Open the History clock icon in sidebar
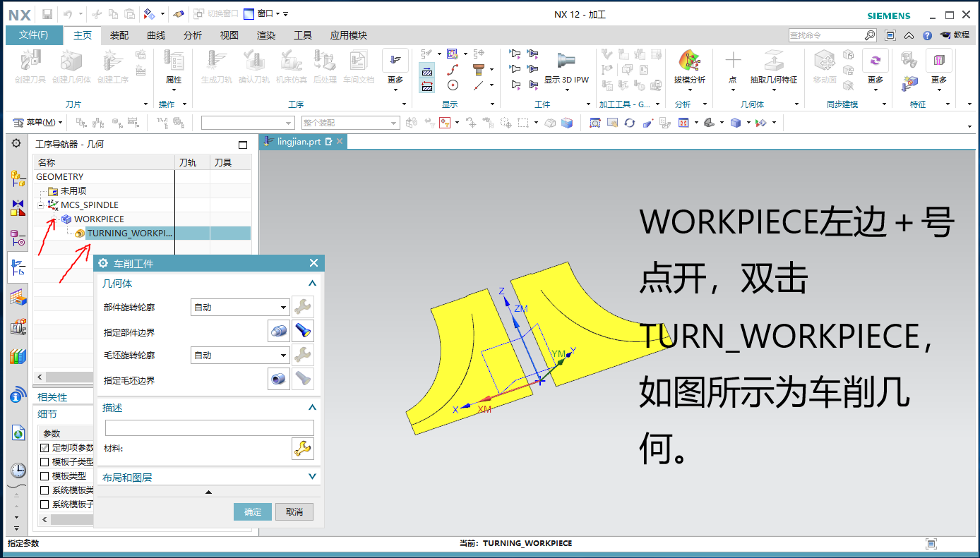This screenshot has width=980, height=558. tap(18, 471)
